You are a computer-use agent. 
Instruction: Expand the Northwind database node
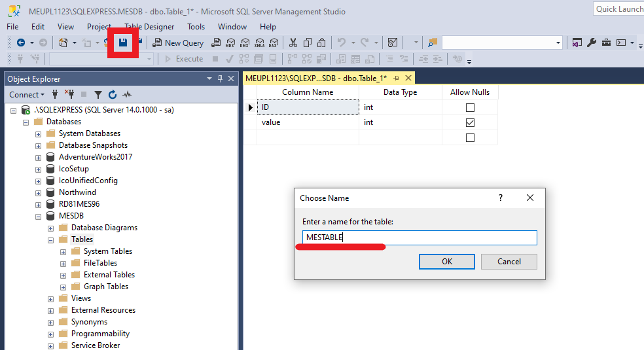38,193
